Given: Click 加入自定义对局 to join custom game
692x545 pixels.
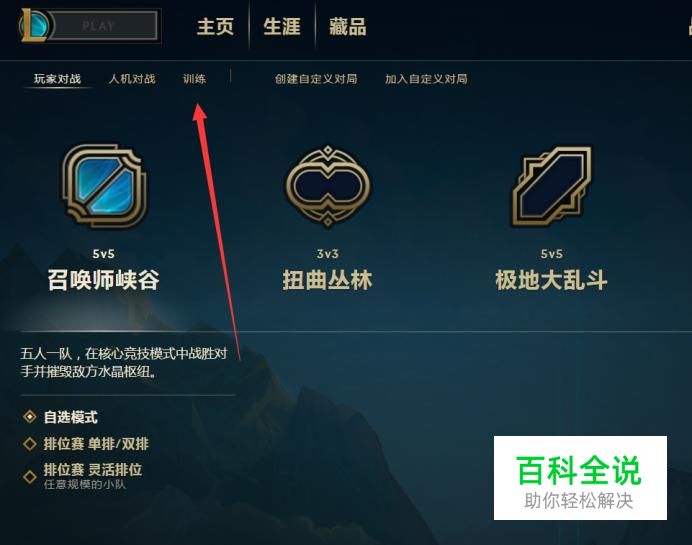Looking at the screenshot, I should click(x=426, y=79).
